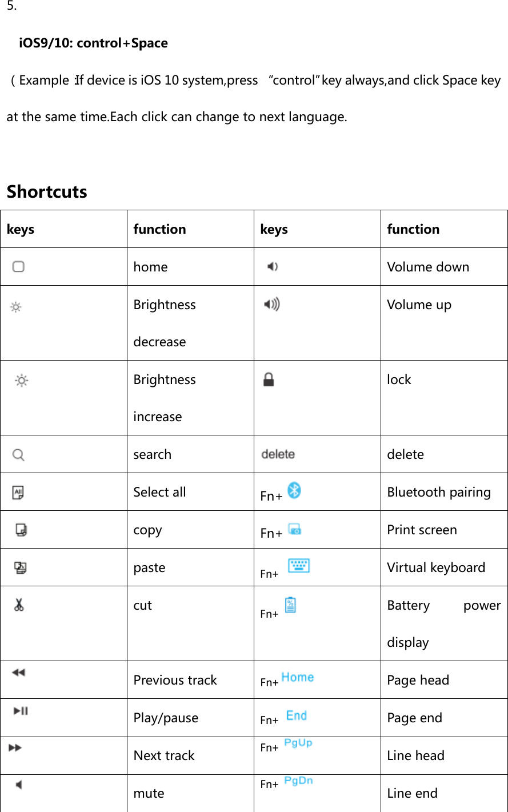This screenshot has width=508, height=812.
Task: Click the paste key icon
Action: pos(21,567)
